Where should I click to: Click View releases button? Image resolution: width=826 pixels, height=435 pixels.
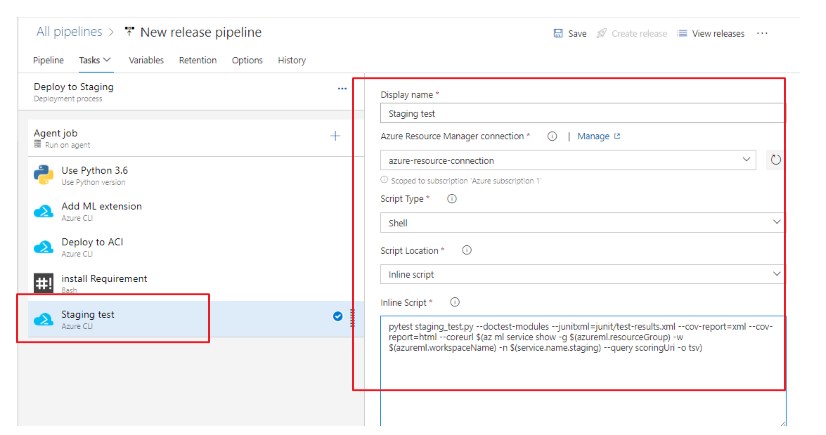click(x=711, y=33)
